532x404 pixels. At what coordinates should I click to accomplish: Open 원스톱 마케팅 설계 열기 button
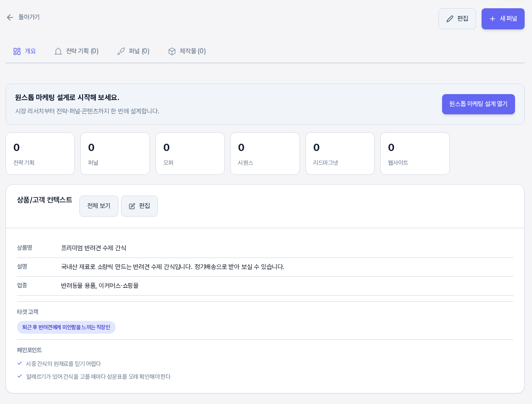pyautogui.click(x=478, y=104)
